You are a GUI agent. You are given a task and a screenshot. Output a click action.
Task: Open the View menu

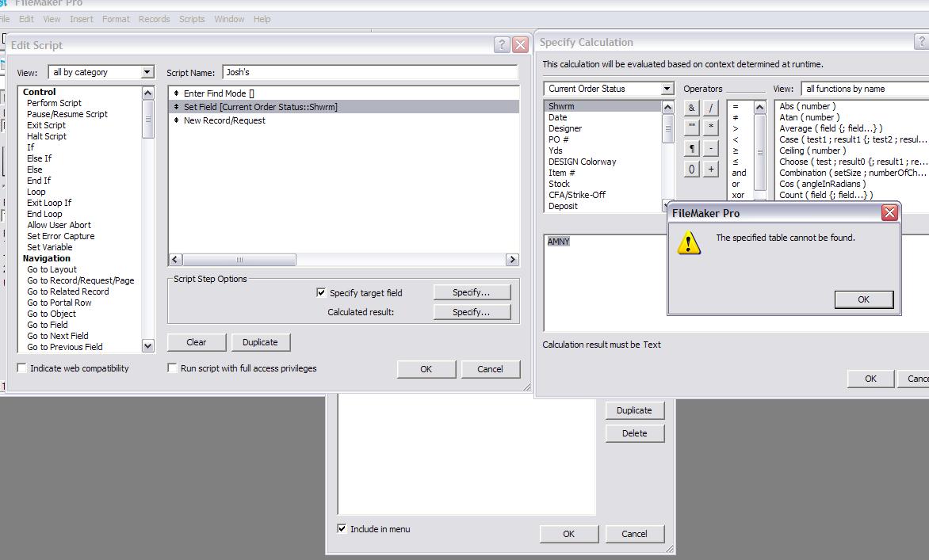52,19
